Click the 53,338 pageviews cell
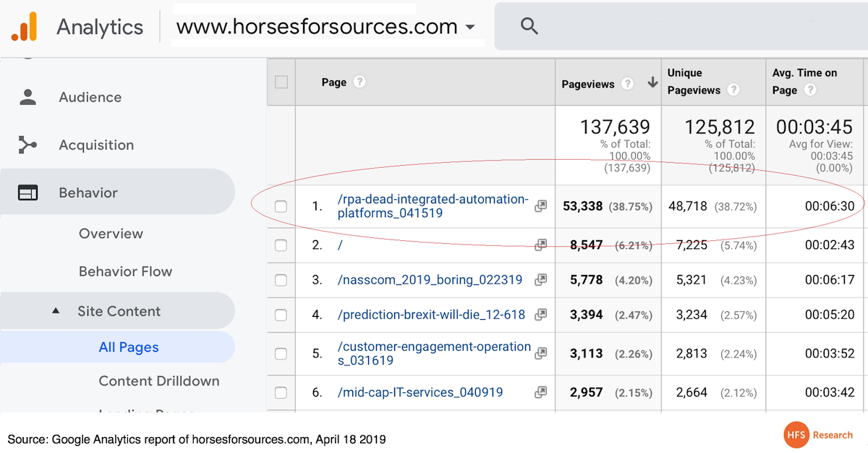868x453 pixels. pos(582,206)
